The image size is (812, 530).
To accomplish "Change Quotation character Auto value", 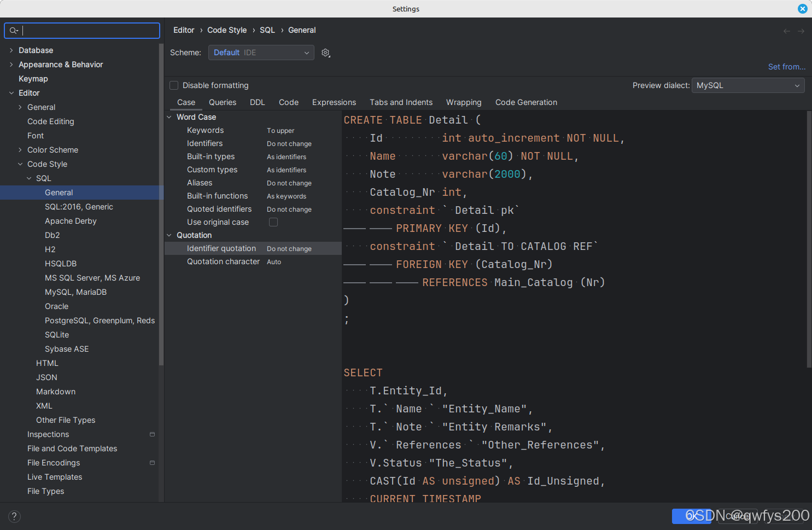I will tap(274, 262).
